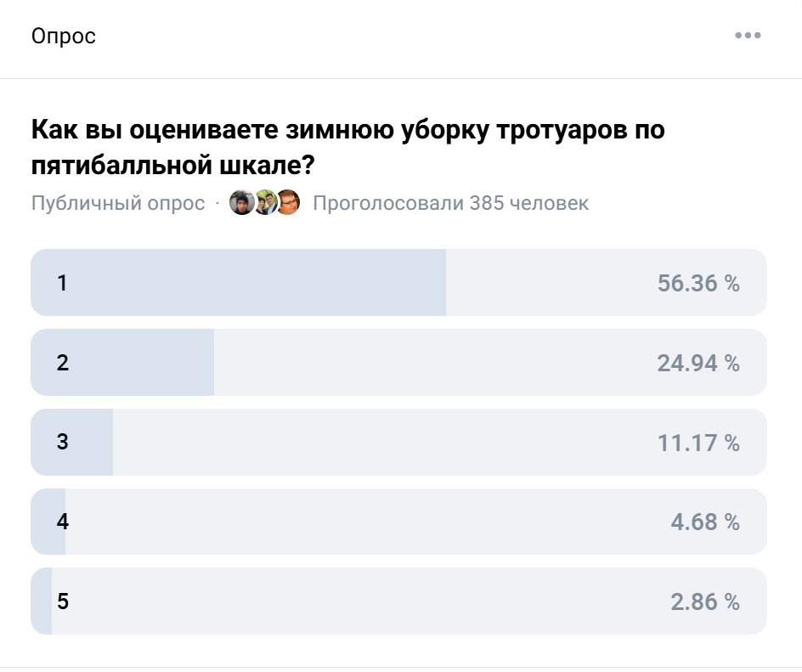
Task: Open the 'Проголосовали 385 человек' voters link
Action: click(x=451, y=202)
